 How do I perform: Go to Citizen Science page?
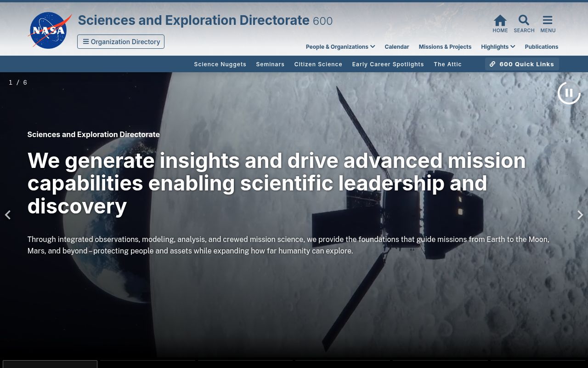[318, 64]
